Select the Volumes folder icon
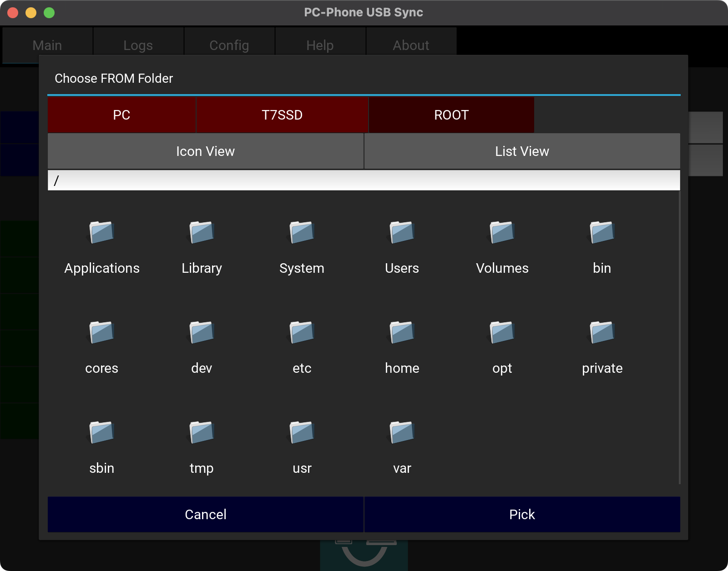The image size is (728, 571). click(x=502, y=233)
